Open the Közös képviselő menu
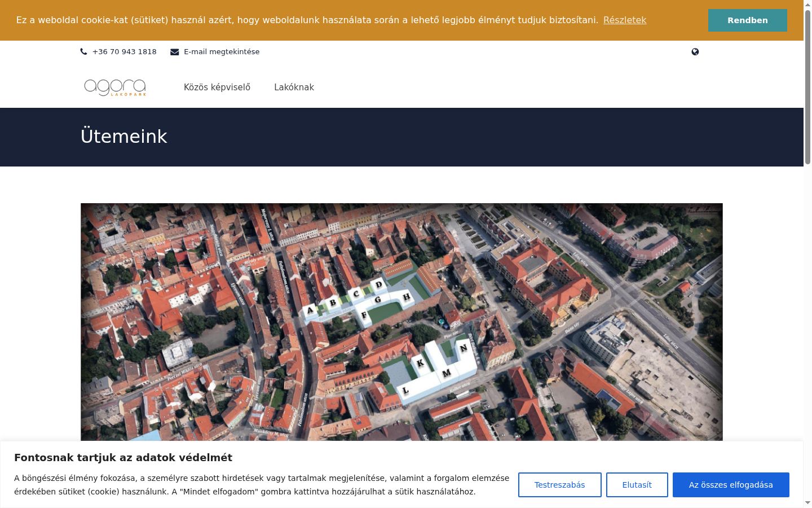Viewport: 812px width, 508px height. click(x=217, y=87)
